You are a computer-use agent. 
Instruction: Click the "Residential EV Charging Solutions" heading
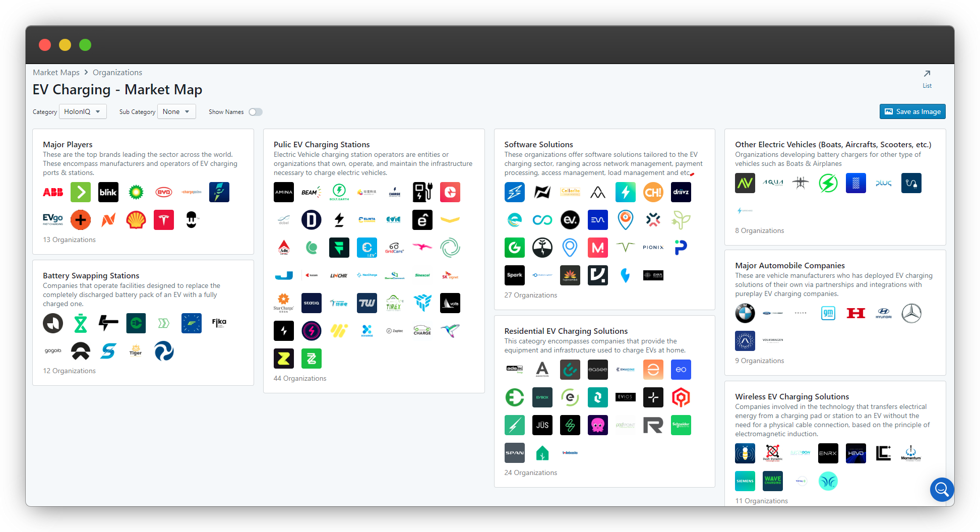click(566, 331)
